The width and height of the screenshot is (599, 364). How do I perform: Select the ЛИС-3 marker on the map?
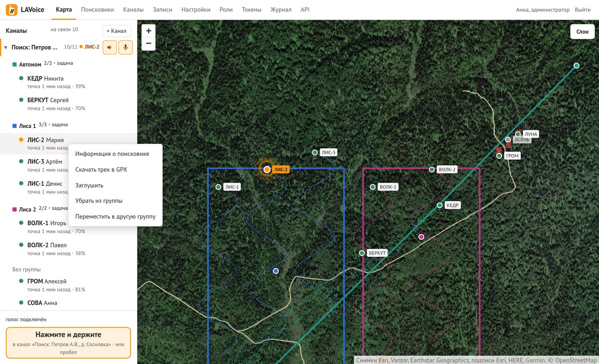pyautogui.click(x=315, y=152)
